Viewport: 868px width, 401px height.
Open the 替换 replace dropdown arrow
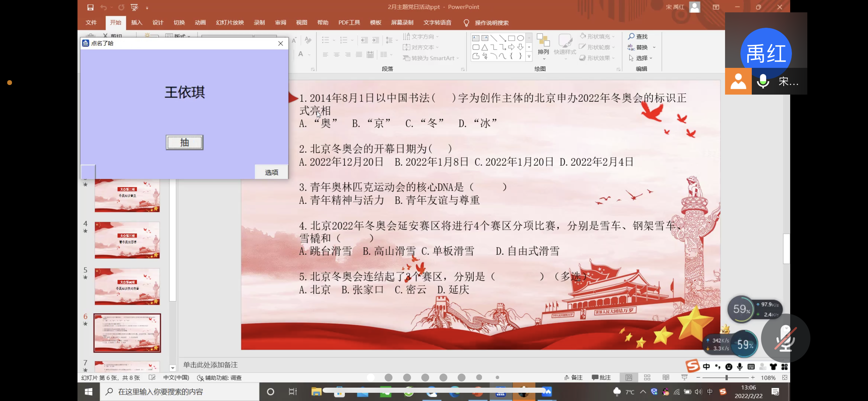coord(654,47)
